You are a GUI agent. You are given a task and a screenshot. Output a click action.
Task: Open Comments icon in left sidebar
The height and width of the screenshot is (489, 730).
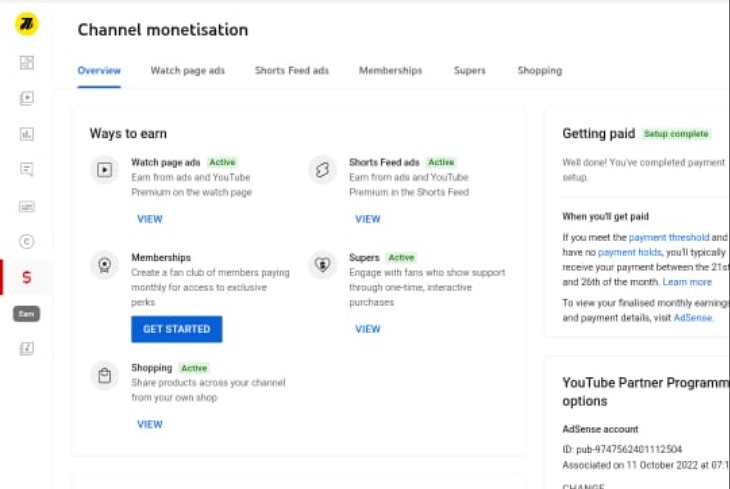[27, 170]
